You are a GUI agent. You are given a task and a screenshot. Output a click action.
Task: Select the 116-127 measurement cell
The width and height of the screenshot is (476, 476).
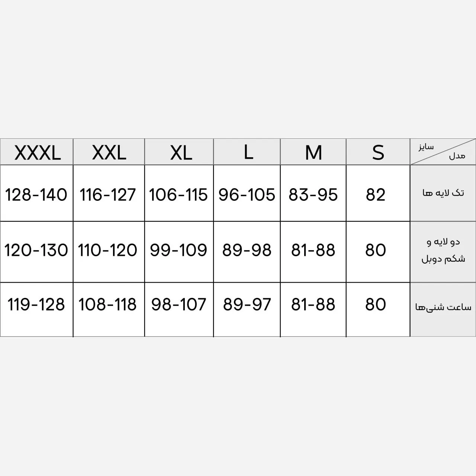point(108,194)
